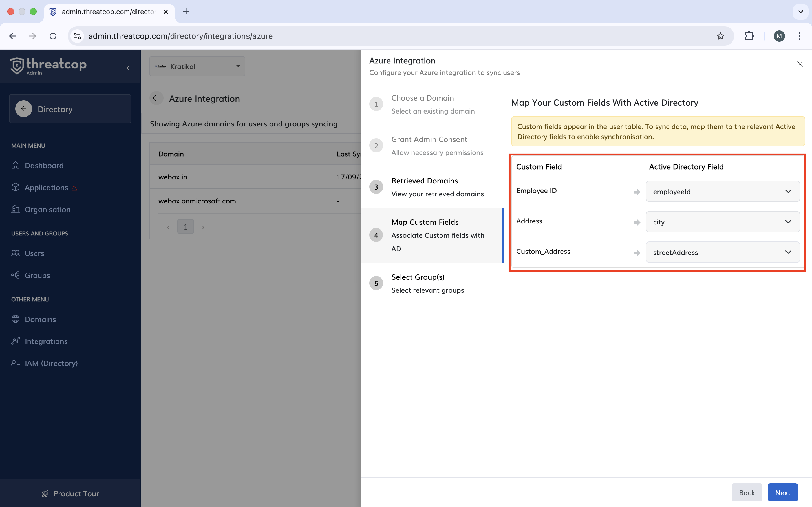Image resolution: width=812 pixels, height=507 pixels.
Task: Open the Users section
Action: coord(34,253)
